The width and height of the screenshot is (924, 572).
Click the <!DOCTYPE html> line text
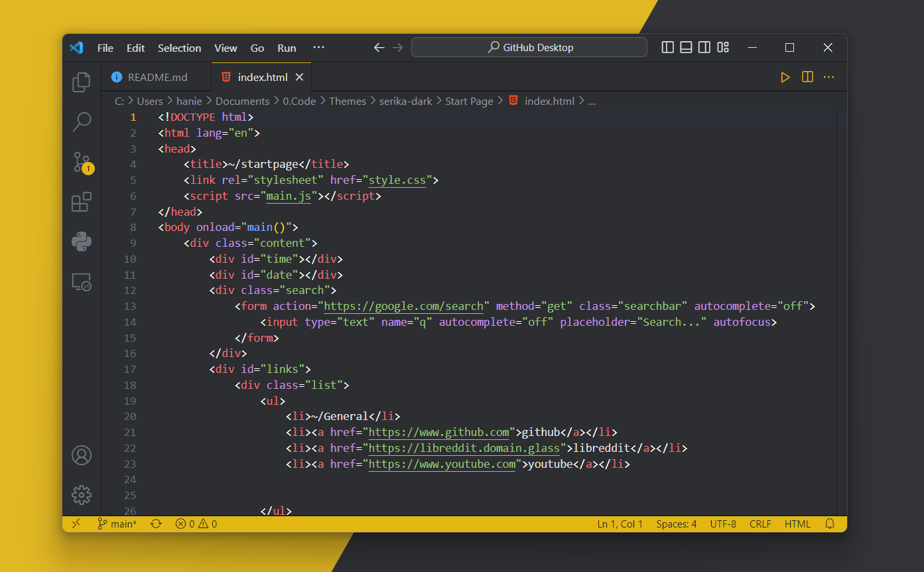point(206,117)
